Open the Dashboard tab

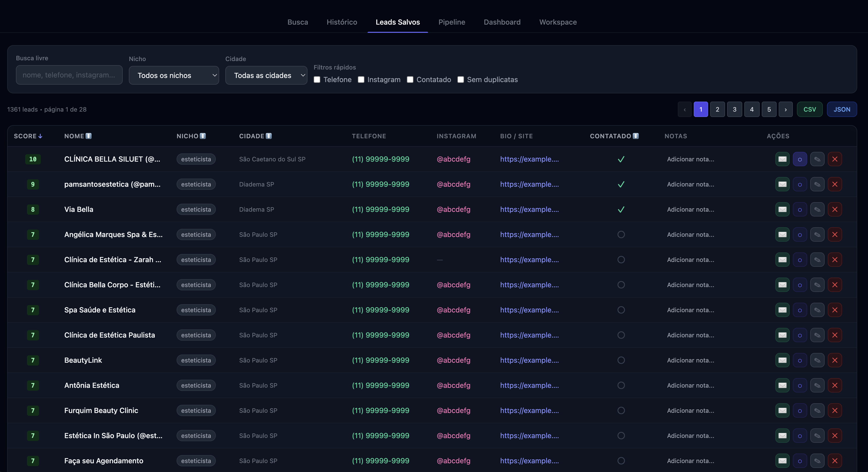[502, 22]
